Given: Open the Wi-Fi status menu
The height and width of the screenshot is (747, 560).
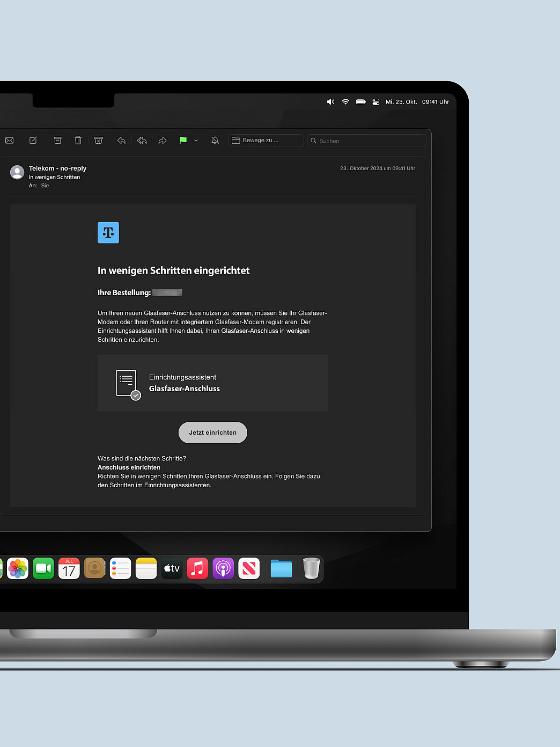Looking at the screenshot, I should (345, 102).
